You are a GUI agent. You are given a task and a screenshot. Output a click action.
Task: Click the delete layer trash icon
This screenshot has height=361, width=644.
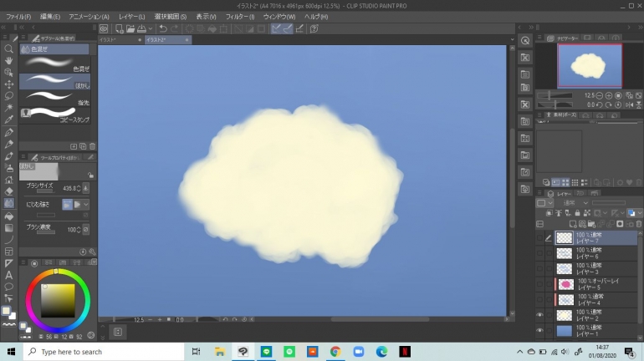(x=639, y=224)
